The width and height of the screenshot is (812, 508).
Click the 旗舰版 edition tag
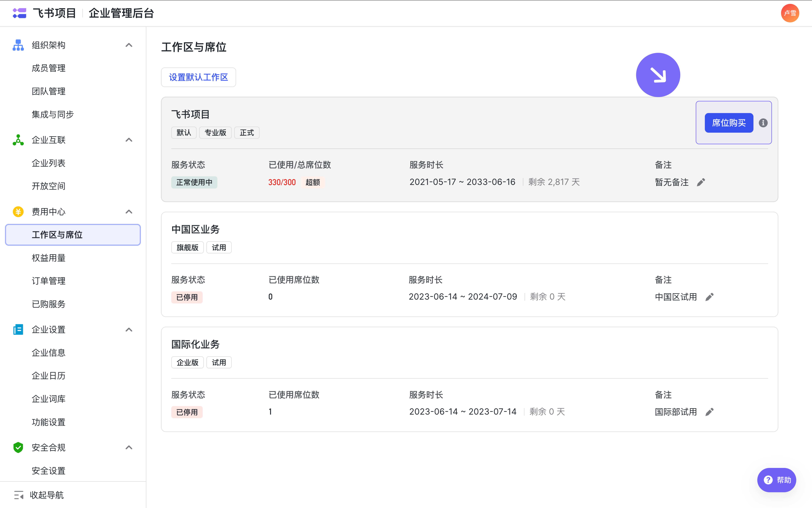(187, 248)
